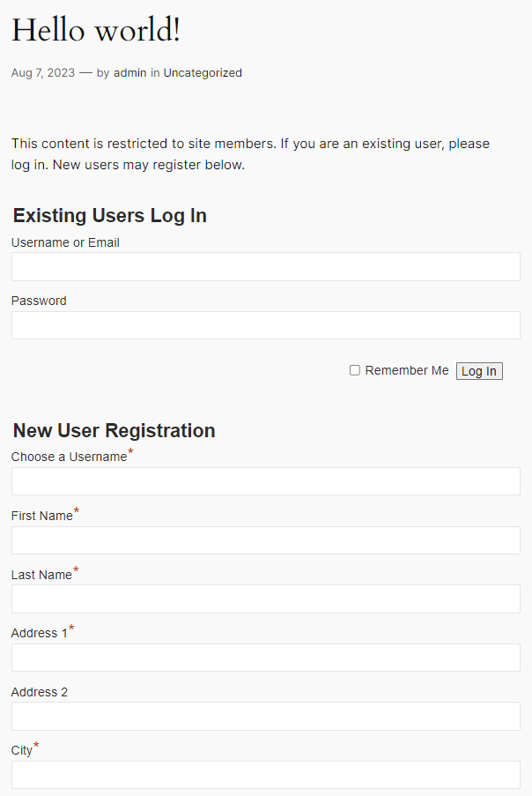Click the Username or Email label
Viewport: 532px width, 796px height.
pos(65,242)
